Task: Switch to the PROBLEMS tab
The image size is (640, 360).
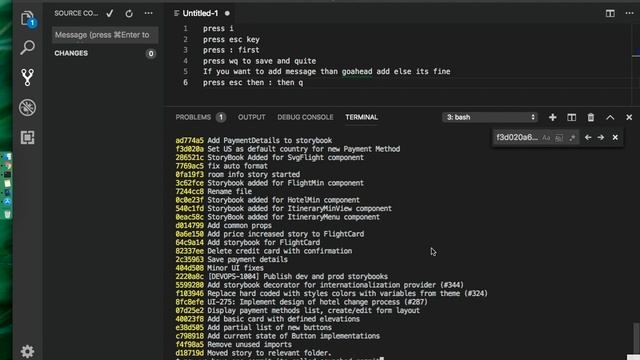Action: click(x=193, y=118)
